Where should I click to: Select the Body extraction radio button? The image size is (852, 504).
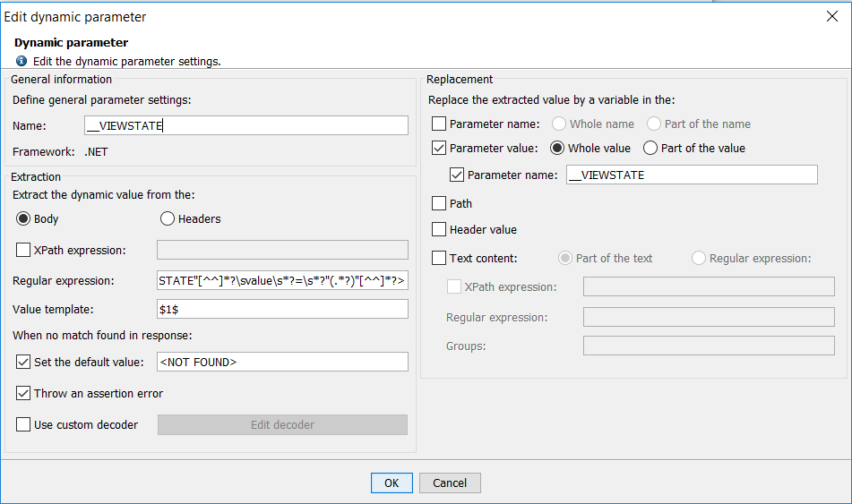coord(22,218)
